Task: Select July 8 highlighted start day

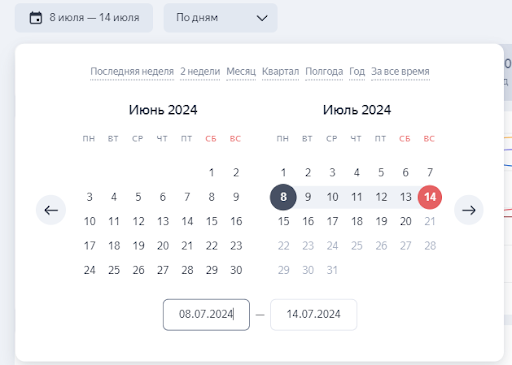Action: point(283,197)
